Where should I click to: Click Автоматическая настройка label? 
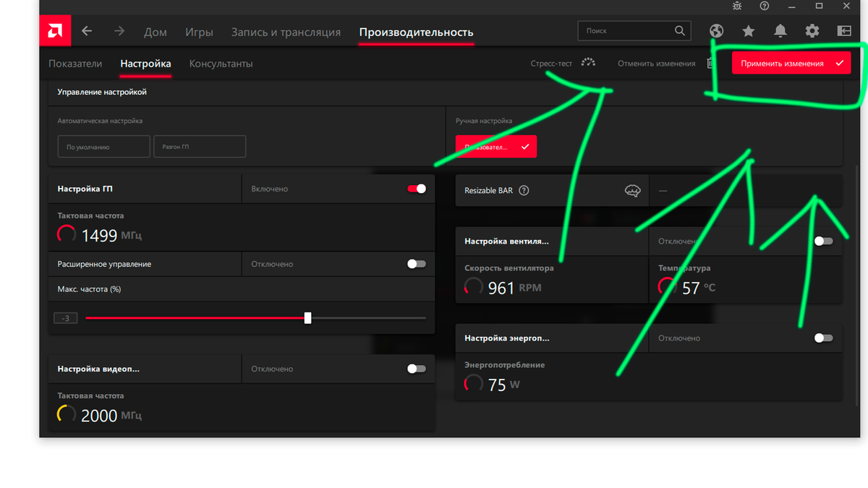pyautogui.click(x=100, y=121)
